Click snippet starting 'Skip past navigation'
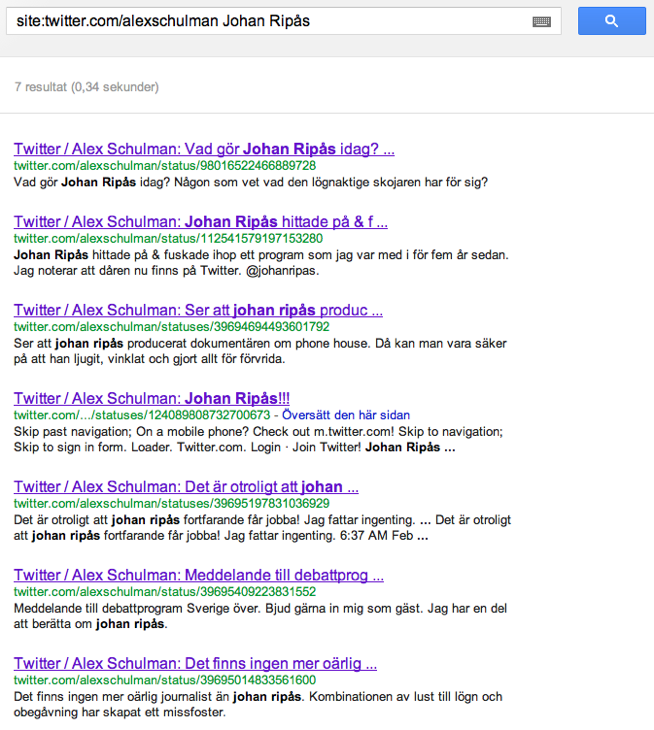654x730 pixels. (258, 439)
